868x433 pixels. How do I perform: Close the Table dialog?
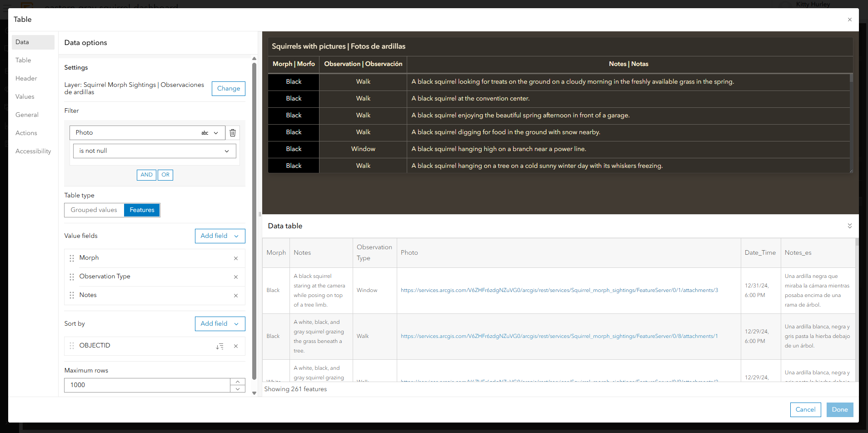[x=850, y=20]
